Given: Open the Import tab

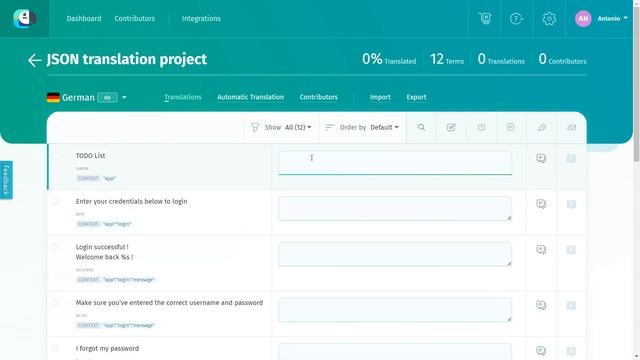Looking at the screenshot, I should (380, 97).
